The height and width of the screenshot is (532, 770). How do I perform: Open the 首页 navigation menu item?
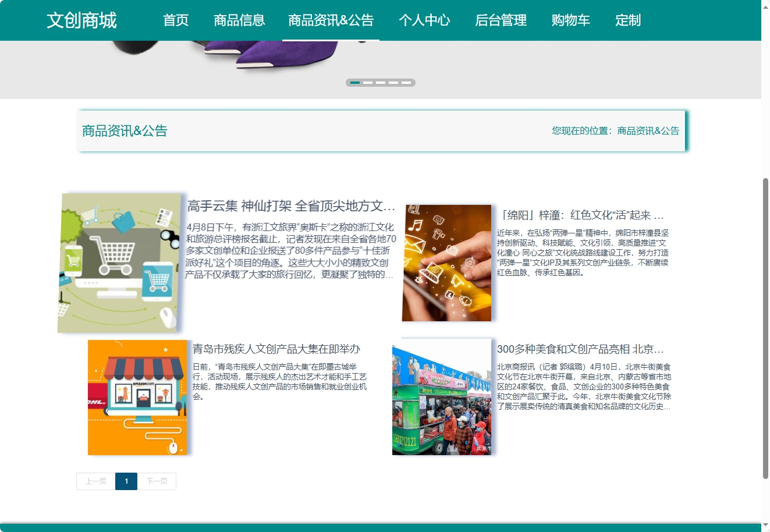(175, 20)
